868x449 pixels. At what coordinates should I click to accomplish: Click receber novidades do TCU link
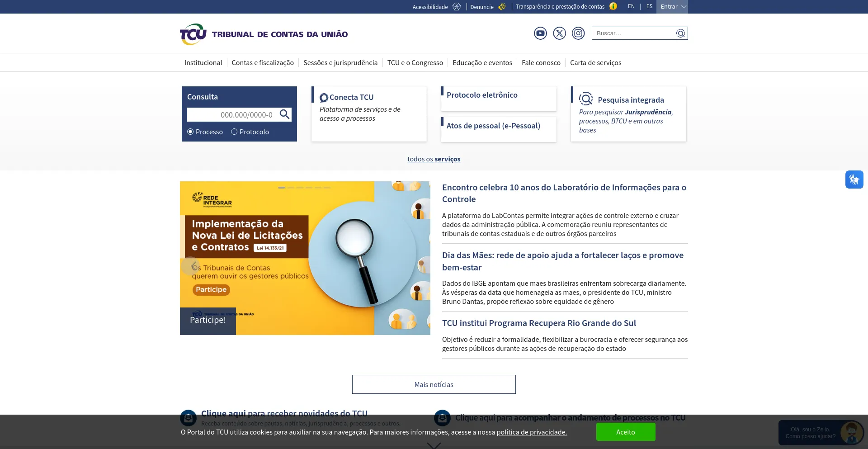pos(284,413)
